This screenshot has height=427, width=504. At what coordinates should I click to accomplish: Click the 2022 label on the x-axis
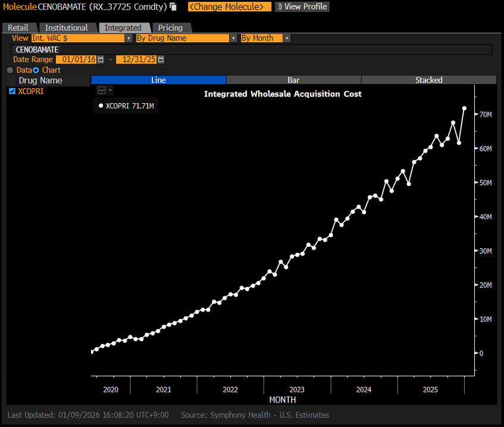point(230,389)
